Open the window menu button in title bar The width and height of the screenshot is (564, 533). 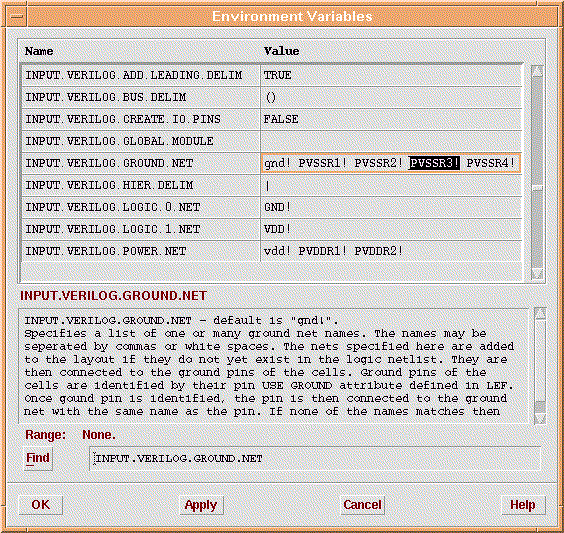[17, 17]
